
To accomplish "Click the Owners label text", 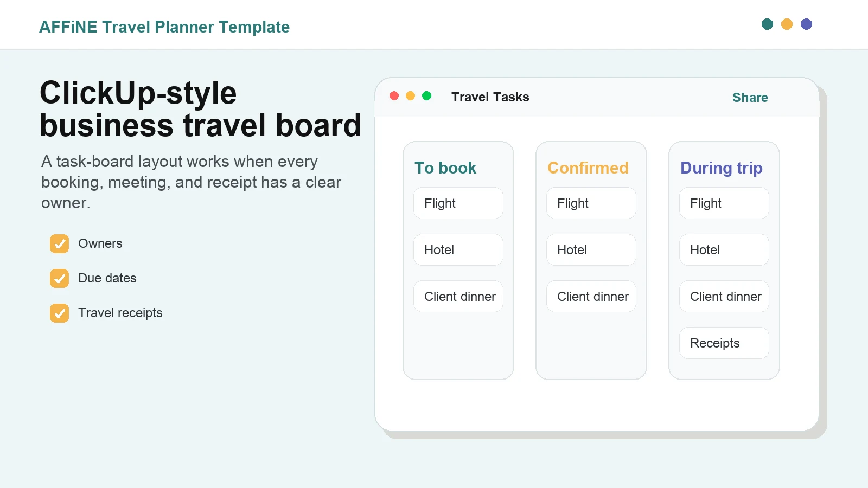I will click(x=100, y=243).
